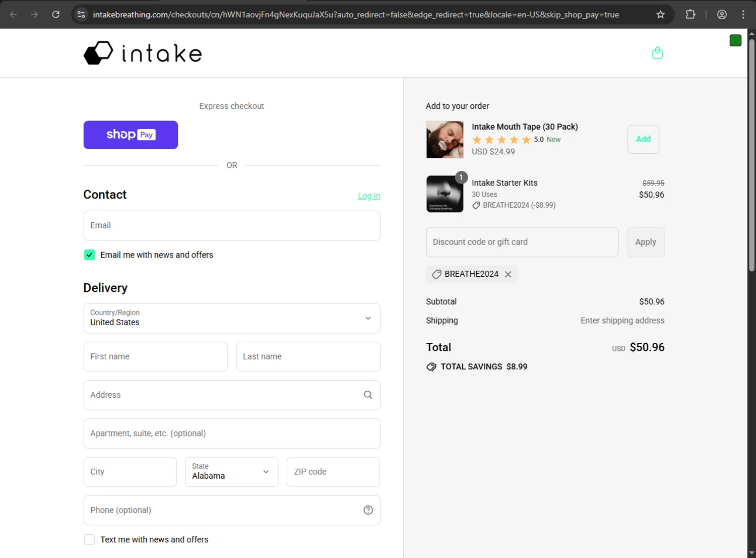
Task: Bookmark this page with the star icon
Action: 660,15
